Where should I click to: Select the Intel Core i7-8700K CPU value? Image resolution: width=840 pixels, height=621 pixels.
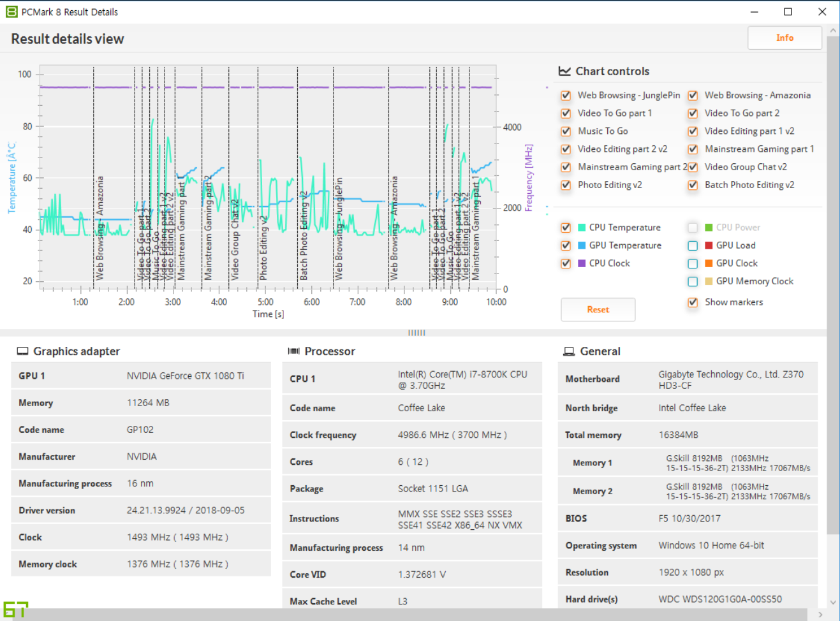click(x=462, y=379)
